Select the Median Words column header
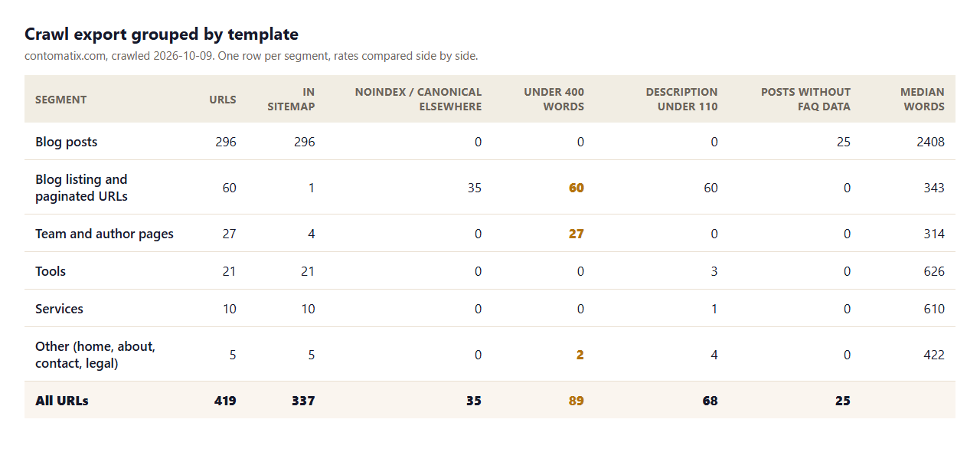 coord(922,100)
